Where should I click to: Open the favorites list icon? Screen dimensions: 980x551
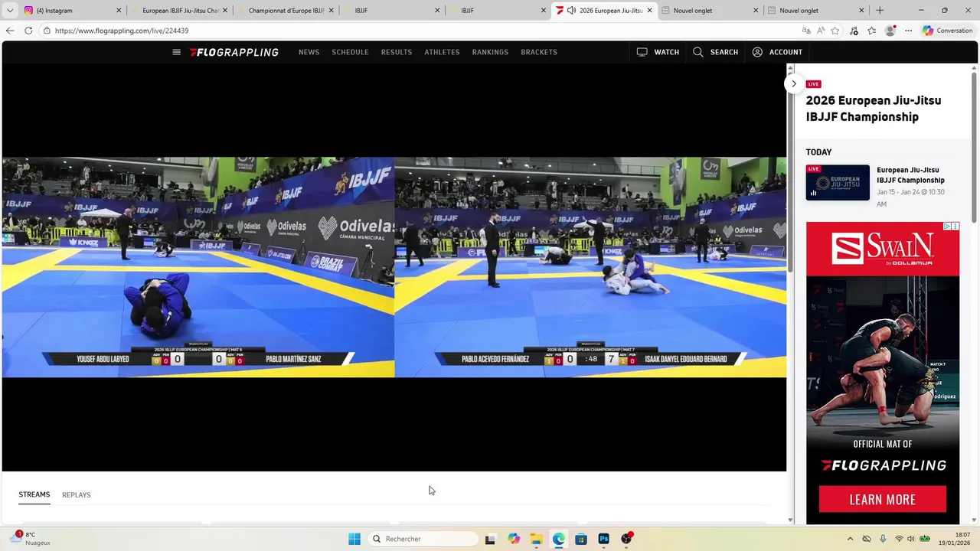tap(872, 31)
